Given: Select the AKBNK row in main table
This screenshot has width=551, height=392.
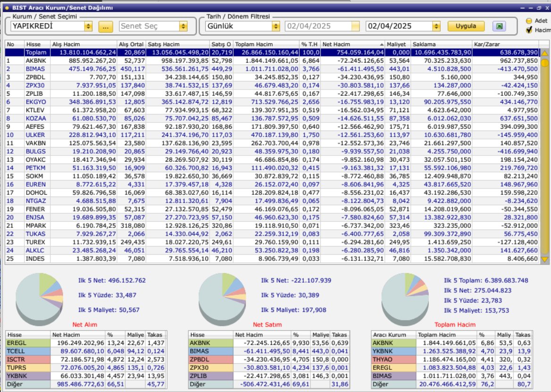Looking at the screenshot, I should pyautogui.click(x=272, y=61).
